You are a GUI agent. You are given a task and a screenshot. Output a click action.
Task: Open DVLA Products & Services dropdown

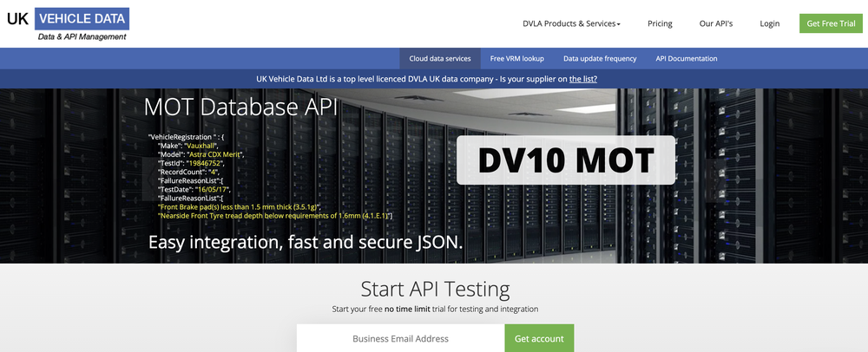coord(571,23)
